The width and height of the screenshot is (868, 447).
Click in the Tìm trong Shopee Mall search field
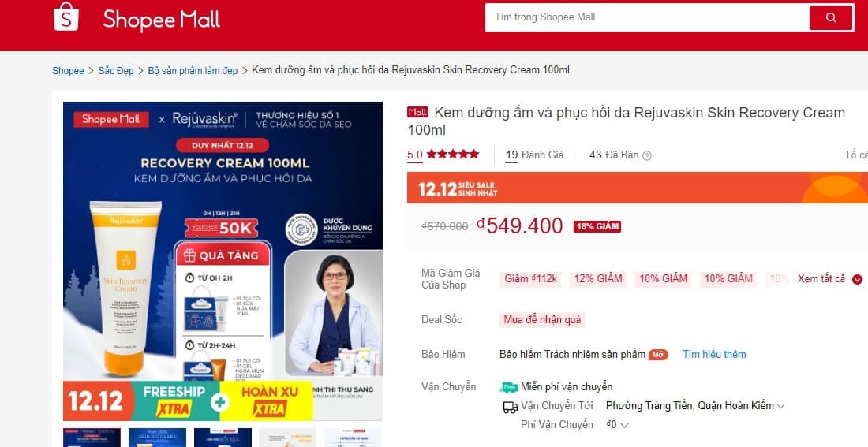646,17
